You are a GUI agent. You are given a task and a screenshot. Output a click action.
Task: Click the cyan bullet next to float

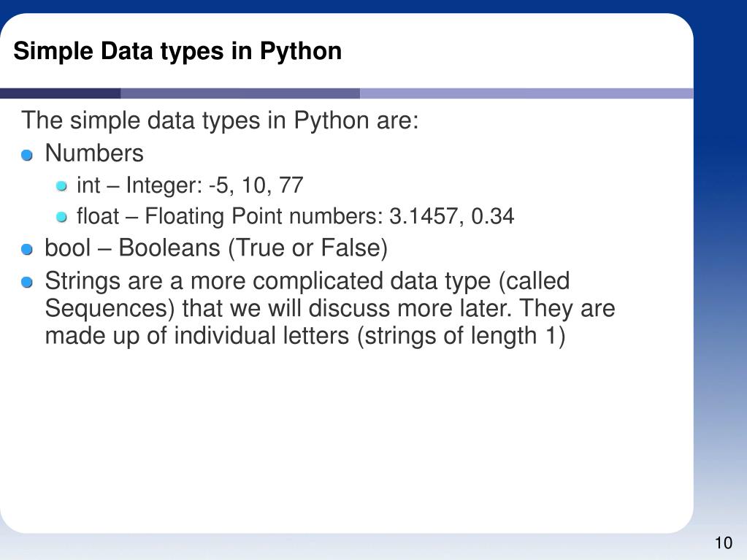(61, 217)
